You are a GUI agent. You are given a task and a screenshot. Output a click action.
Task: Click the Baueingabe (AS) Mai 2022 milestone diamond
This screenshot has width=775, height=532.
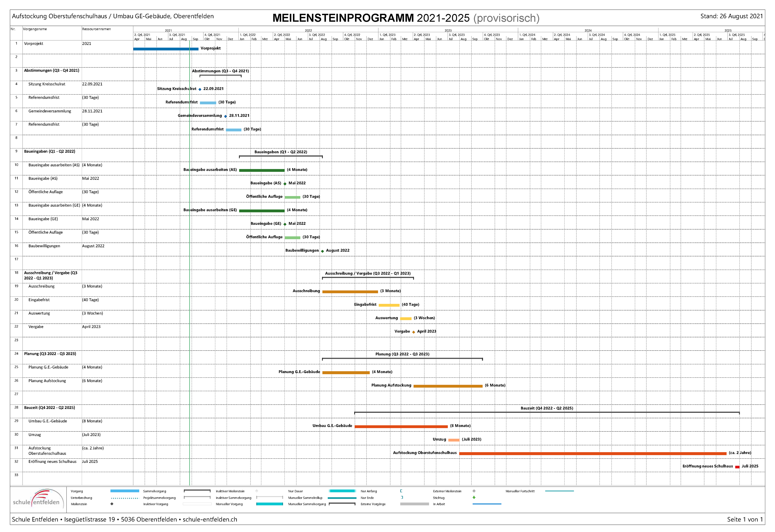pyautogui.click(x=285, y=184)
